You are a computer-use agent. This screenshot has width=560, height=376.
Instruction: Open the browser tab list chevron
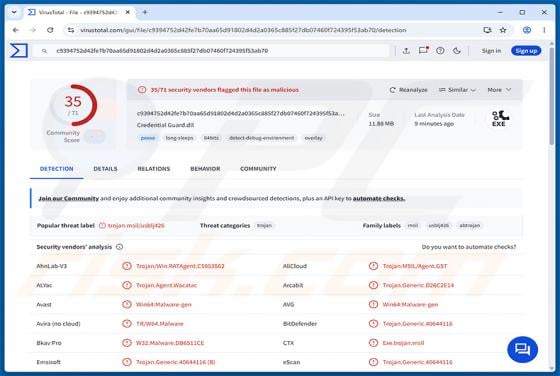coord(14,12)
